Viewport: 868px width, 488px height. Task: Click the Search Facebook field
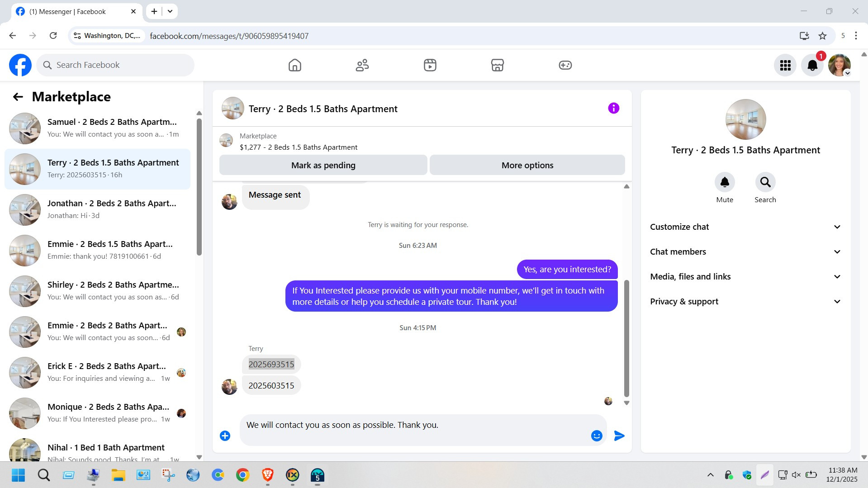coord(115,65)
